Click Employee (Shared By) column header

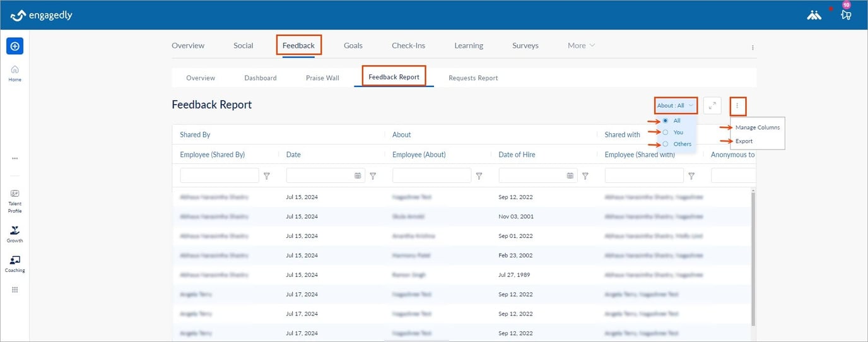coord(212,155)
